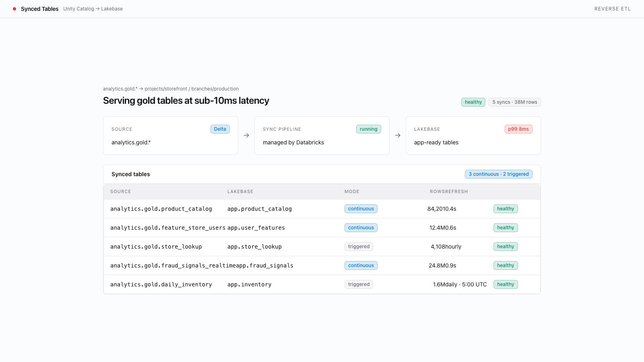Screen dimensions: 644x362
Task: Click healthy badge in the store_lookup row
Action: [x=506, y=247]
